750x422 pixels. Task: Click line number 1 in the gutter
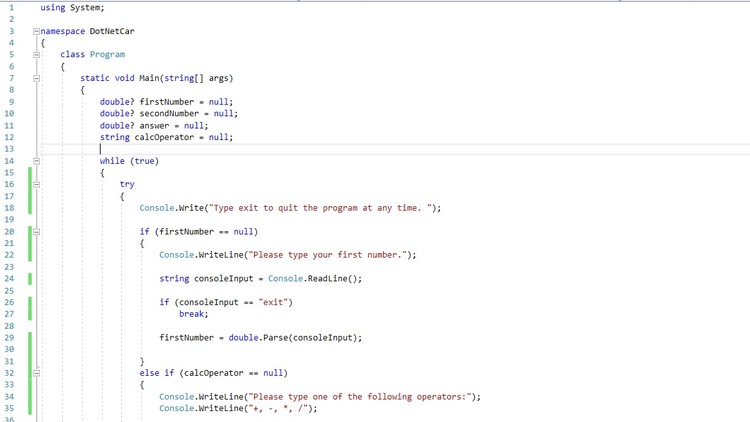(10, 8)
